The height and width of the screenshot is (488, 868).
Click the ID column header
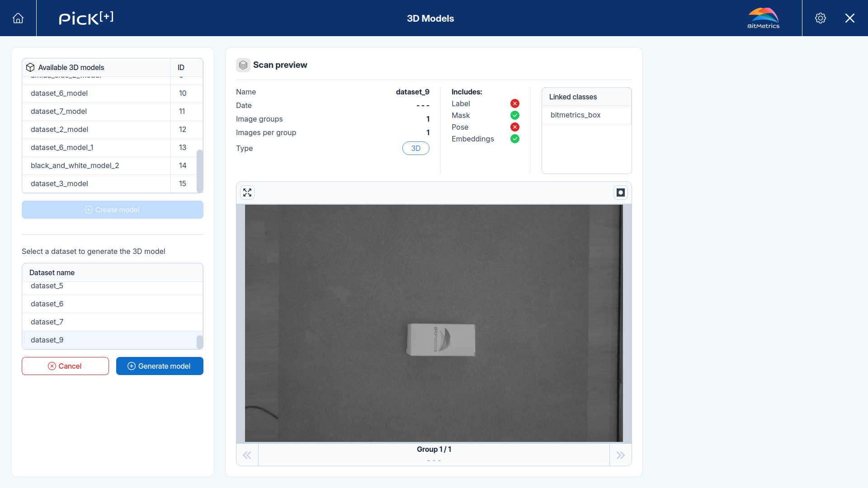186,67
